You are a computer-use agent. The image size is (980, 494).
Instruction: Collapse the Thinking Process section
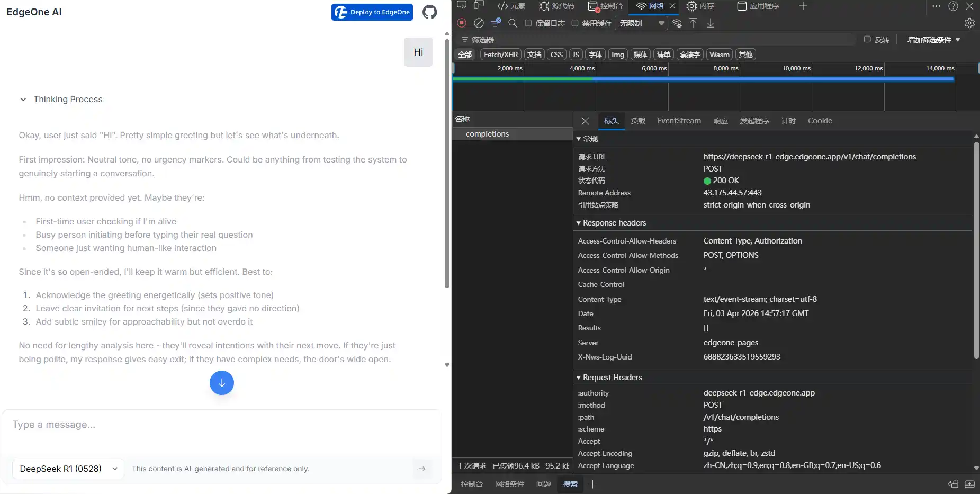click(23, 100)
